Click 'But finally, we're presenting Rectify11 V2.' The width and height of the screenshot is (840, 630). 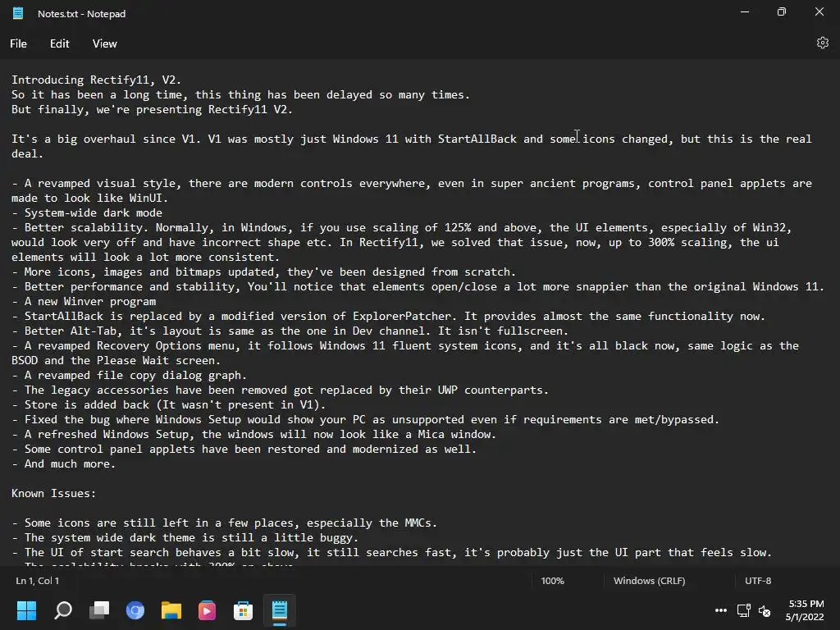coord(152,109)
